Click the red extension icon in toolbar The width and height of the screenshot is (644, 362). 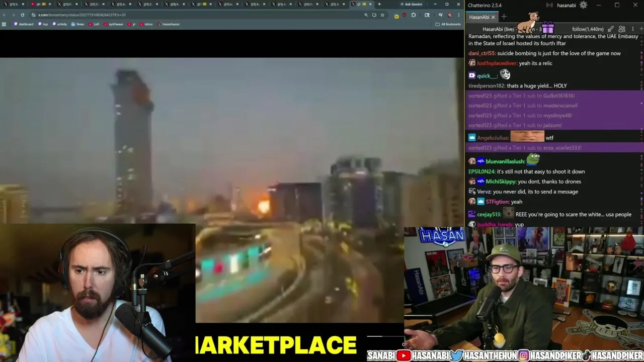(404, 15)
